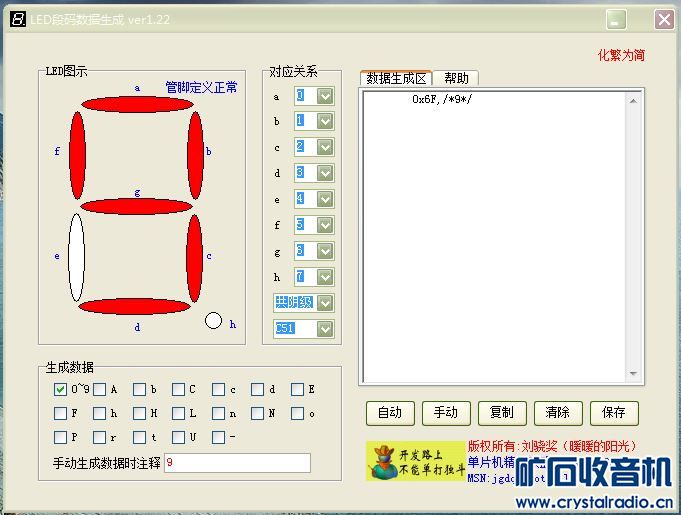Check the t character checkbox
The image size is (681, 515).
(x=139, y=437)
